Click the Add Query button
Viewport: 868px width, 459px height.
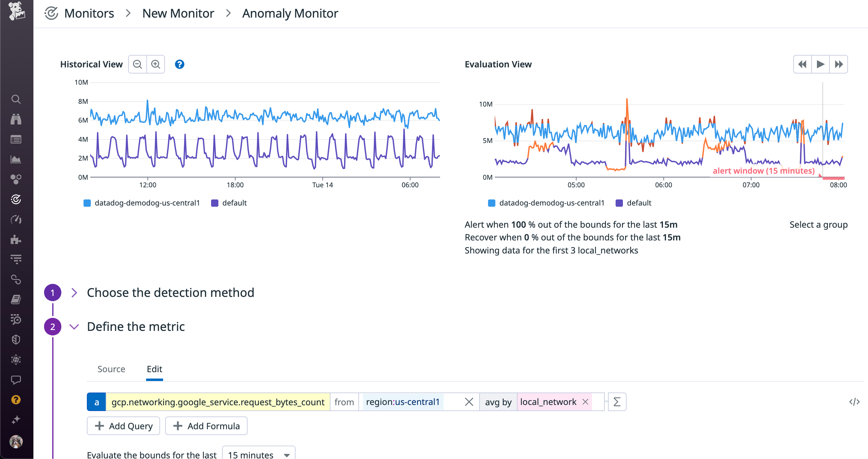tap(123, 426)
